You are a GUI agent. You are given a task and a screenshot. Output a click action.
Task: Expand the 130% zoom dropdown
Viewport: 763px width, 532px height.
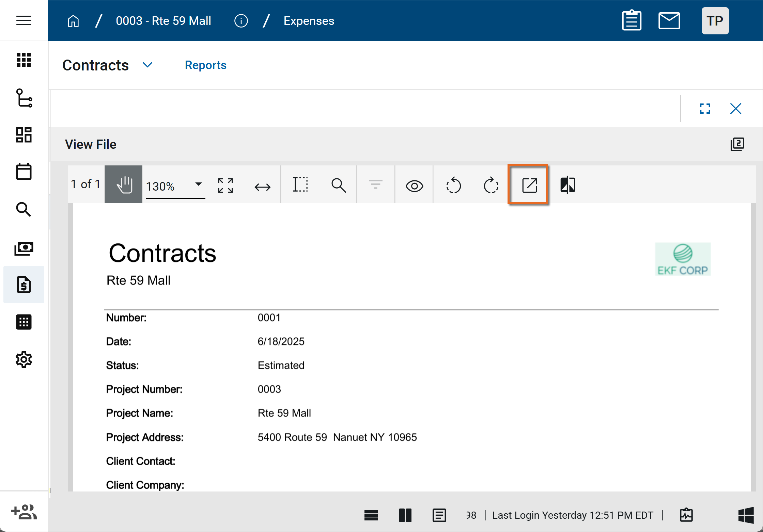click(198, 184)
